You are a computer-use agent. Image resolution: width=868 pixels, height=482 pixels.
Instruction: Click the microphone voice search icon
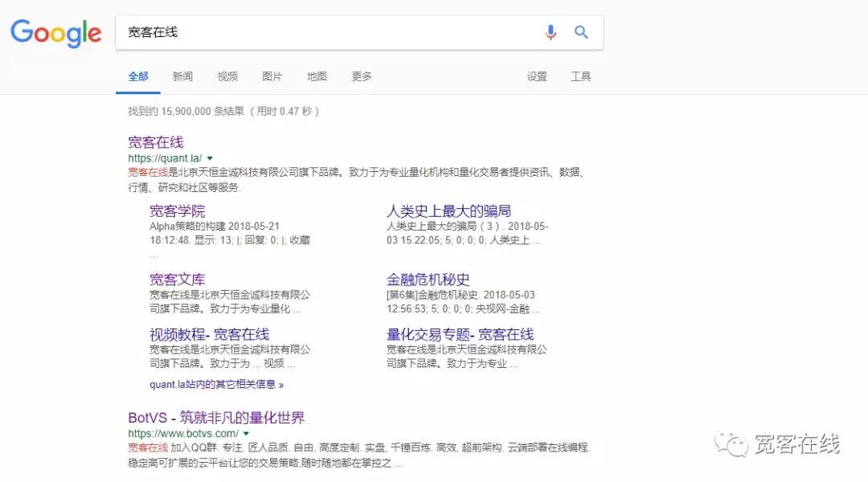point(551,32)
